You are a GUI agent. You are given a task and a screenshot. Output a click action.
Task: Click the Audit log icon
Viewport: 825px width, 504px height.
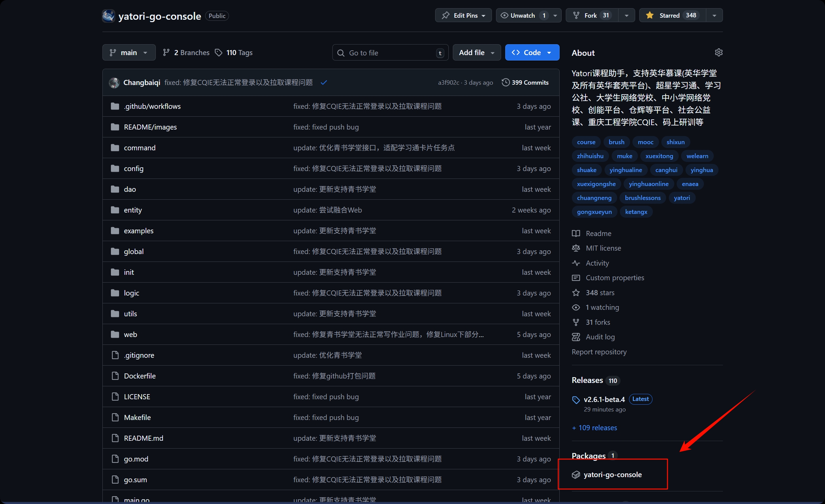(x=576, y=337)
